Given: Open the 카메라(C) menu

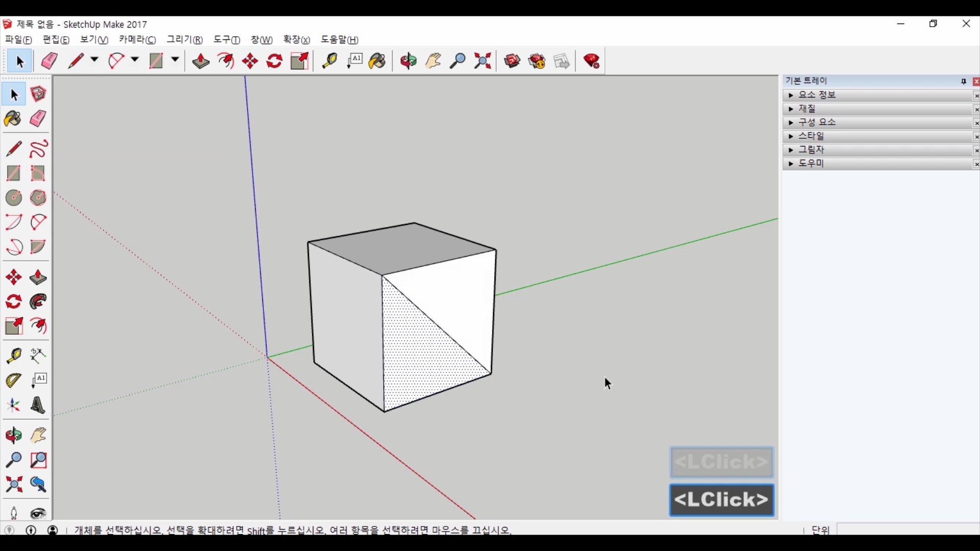Looking at the screenshot, I should pos(137,40).
